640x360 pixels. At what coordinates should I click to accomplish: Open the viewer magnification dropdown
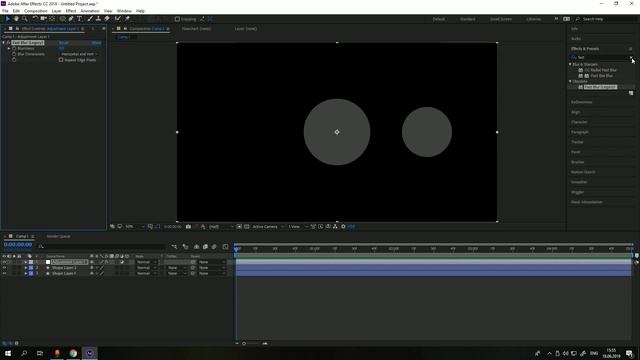[x=134, y=227]
